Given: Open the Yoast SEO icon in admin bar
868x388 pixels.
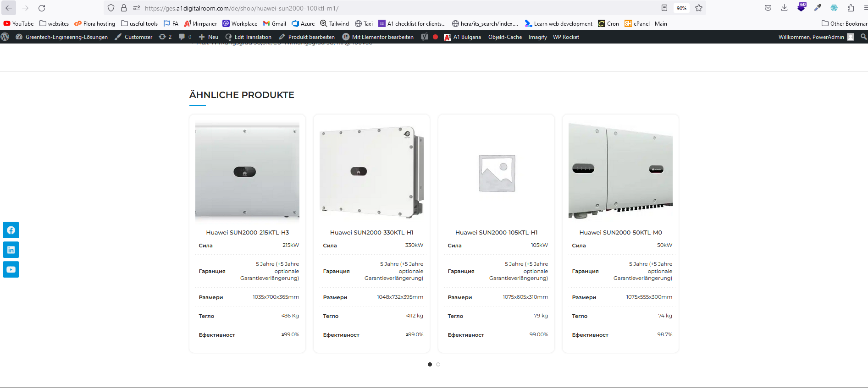Looking at the screenshot, I should click(425, 37).
